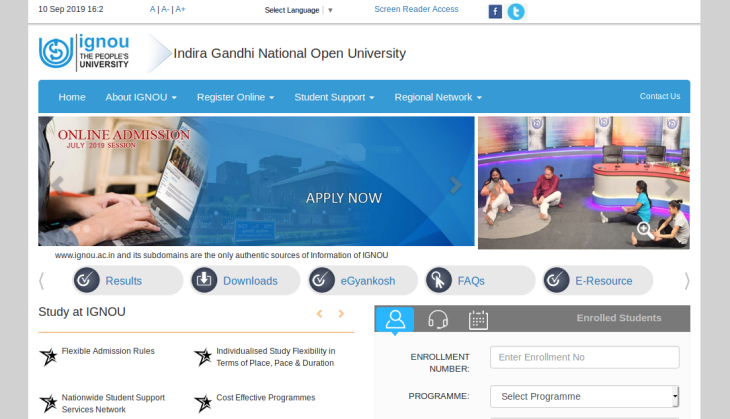
Task: Click star beside Nationwide Student Support
Action: tap(48, 403)
